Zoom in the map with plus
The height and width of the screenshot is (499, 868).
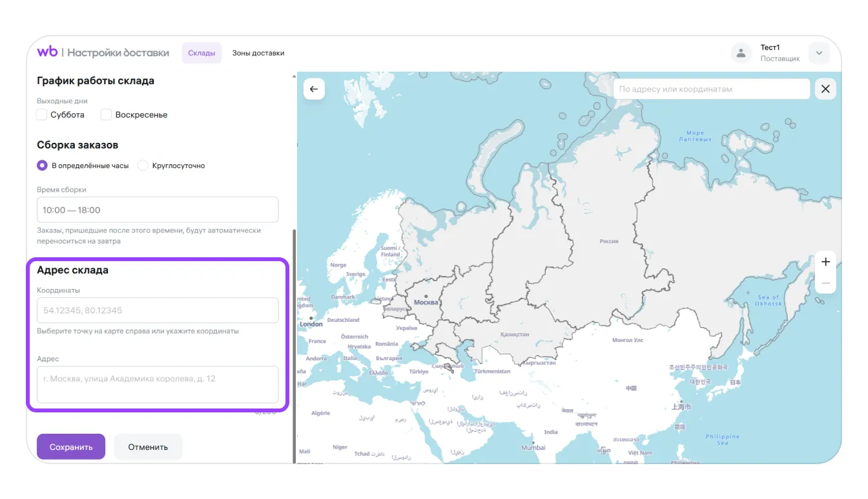(825, 262)
